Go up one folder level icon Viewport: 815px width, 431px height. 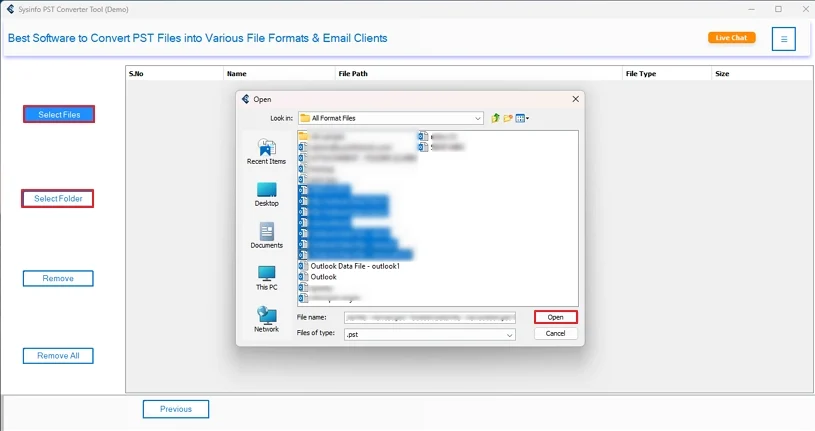[x=495, y=119]
